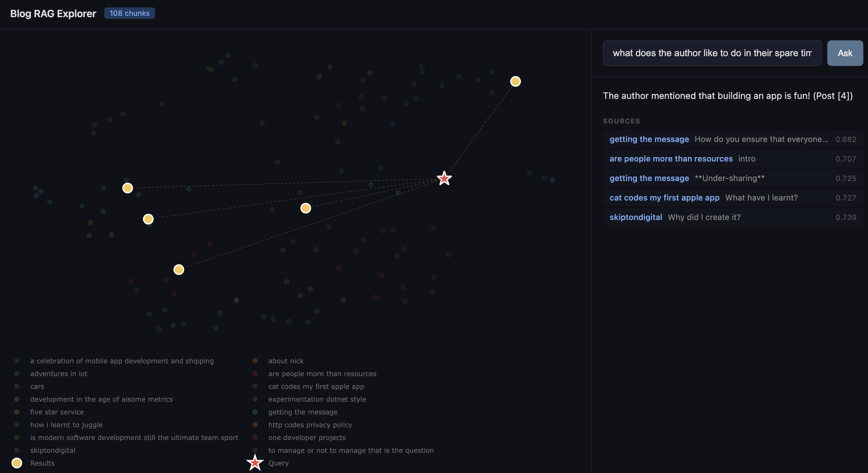The image size is (868, 473).
Task: Click the legend dot beside 'five star service'
Action: (16, 412)
